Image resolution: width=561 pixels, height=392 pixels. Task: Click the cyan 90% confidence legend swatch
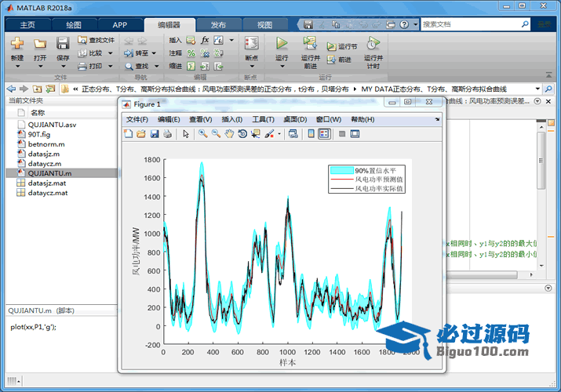(341, 170)
